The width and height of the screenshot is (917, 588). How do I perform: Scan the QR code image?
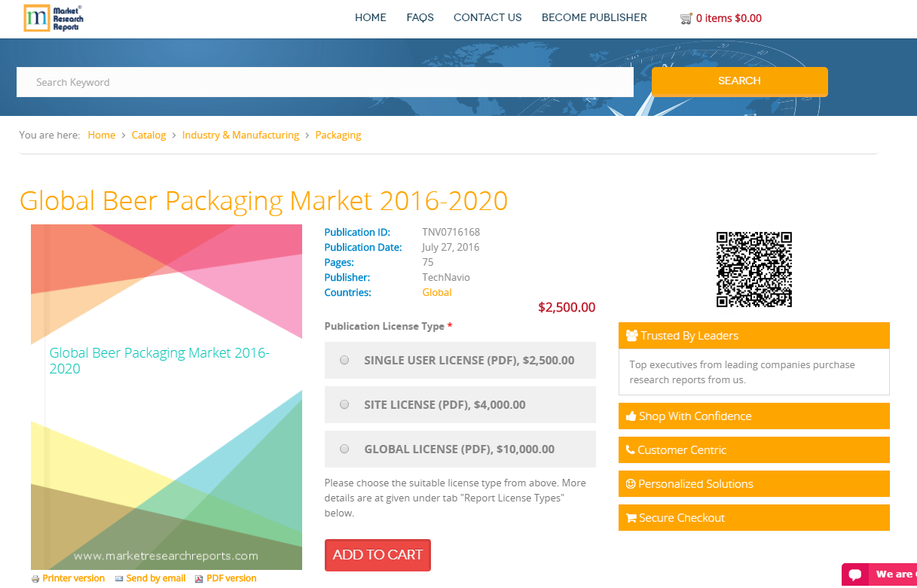(753, 269)
